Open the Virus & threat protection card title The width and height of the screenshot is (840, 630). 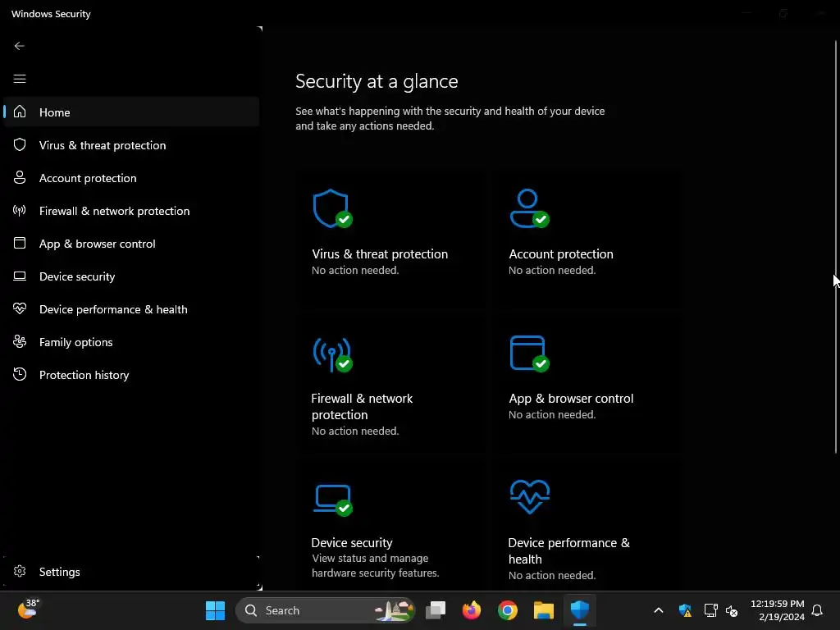[380, 254]
